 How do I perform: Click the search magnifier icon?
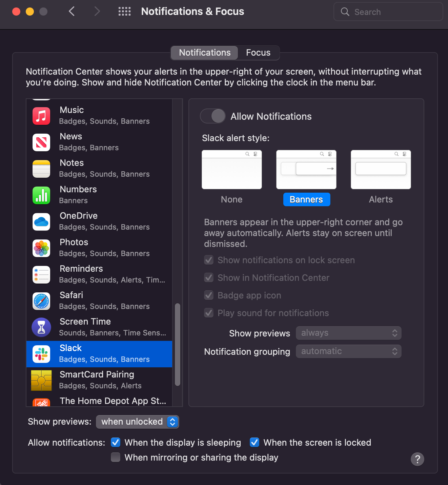[345, 12]
